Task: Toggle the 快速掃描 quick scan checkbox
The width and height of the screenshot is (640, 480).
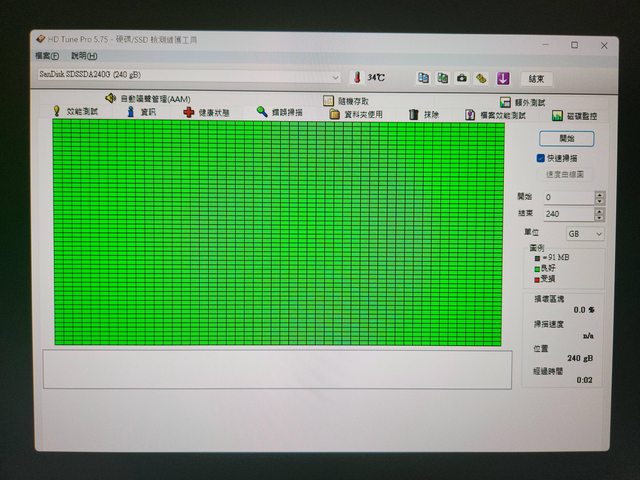Action: [541, 158]
